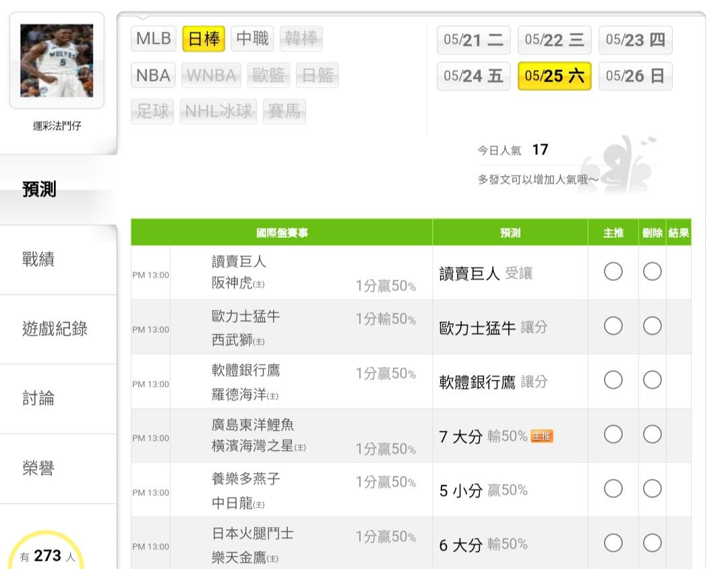Open the 榮譽 sidebar section
This screenshot has height=569, width=728.
58,468
